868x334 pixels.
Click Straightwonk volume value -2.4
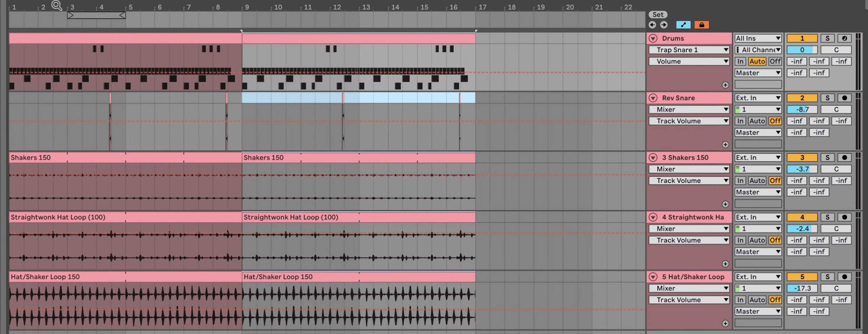(802, 229)
